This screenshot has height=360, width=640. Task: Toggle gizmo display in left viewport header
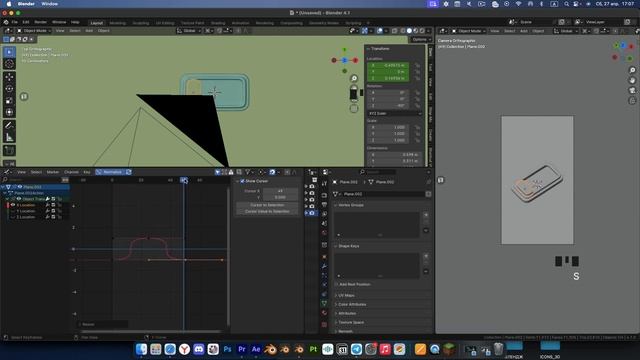(x=364, y=31)
